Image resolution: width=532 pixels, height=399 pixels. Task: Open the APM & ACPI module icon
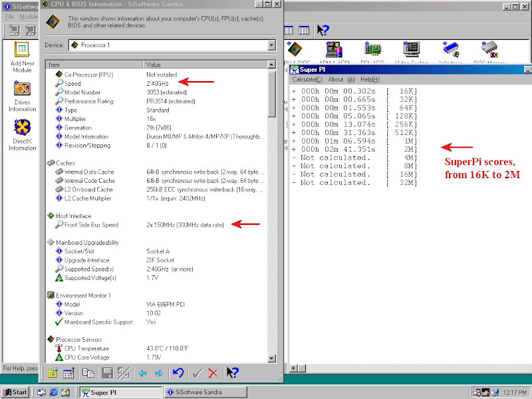[x=334, y=49]
